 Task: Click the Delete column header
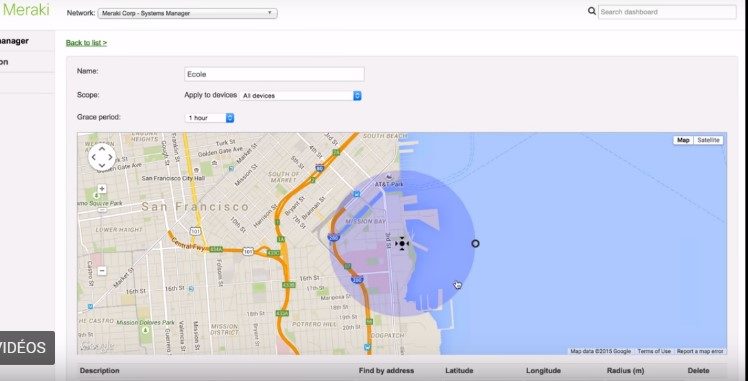698,371
